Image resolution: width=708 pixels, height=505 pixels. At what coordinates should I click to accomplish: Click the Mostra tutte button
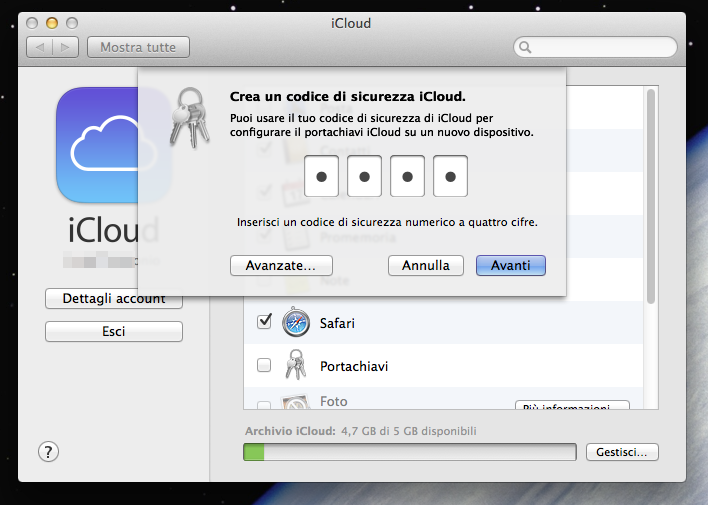click(138, 47)
